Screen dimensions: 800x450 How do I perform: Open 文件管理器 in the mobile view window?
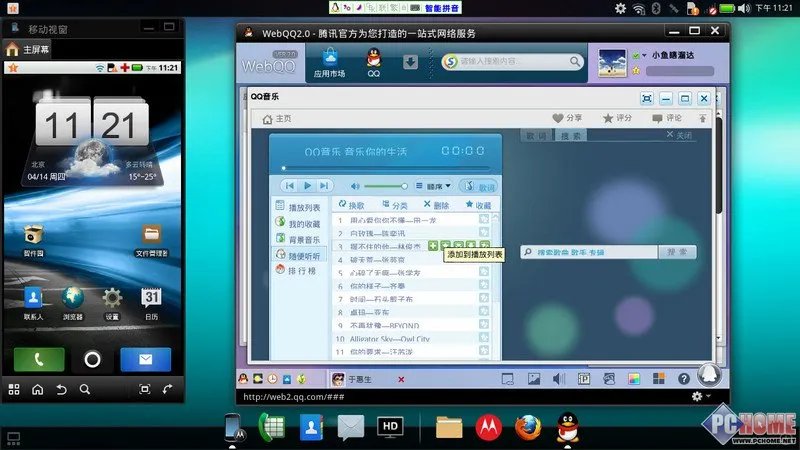(x=152, y=241)
